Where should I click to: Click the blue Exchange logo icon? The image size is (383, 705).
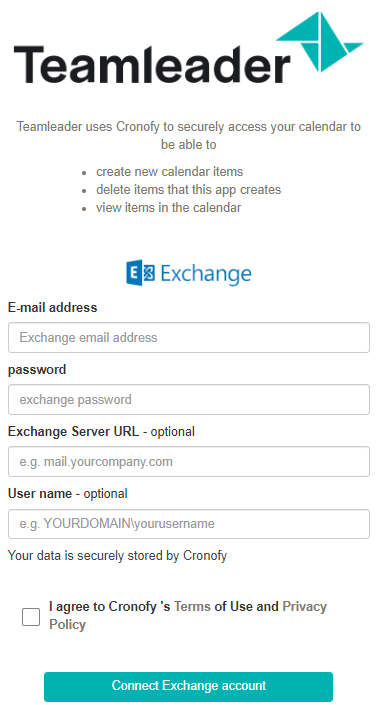coord(140,272)
